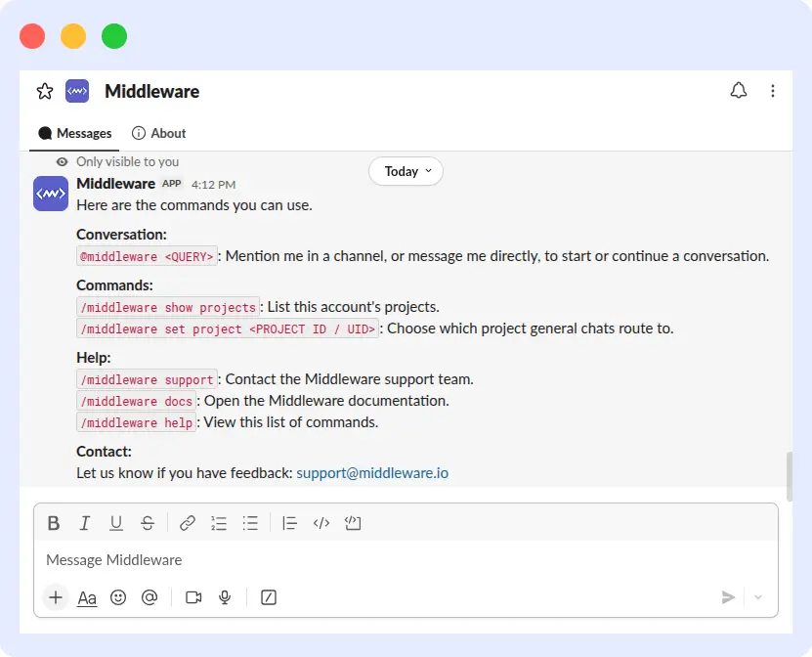Open notification bell settings
812x657 pixels.
click(x=739, y=91)
